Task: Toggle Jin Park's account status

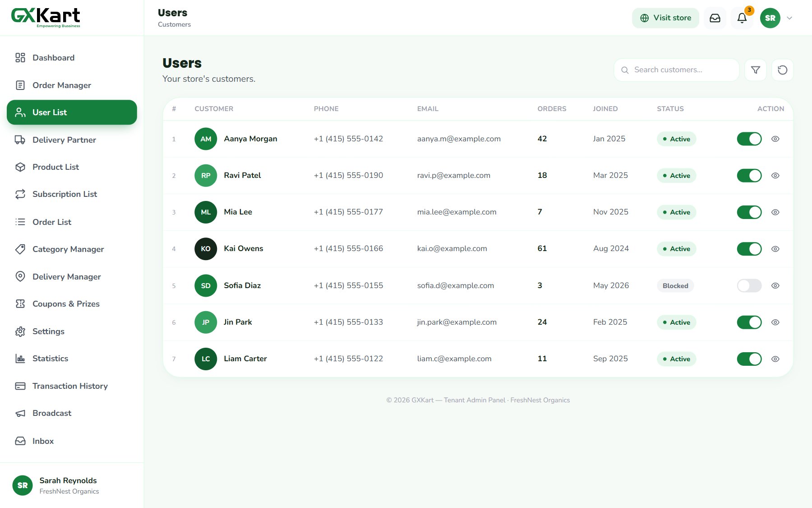Action: (x=749, y=322)
